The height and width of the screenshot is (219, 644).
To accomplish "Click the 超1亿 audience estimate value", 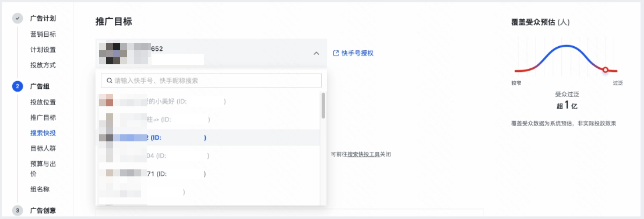I will pyautogui.click(x=567, y=105).
